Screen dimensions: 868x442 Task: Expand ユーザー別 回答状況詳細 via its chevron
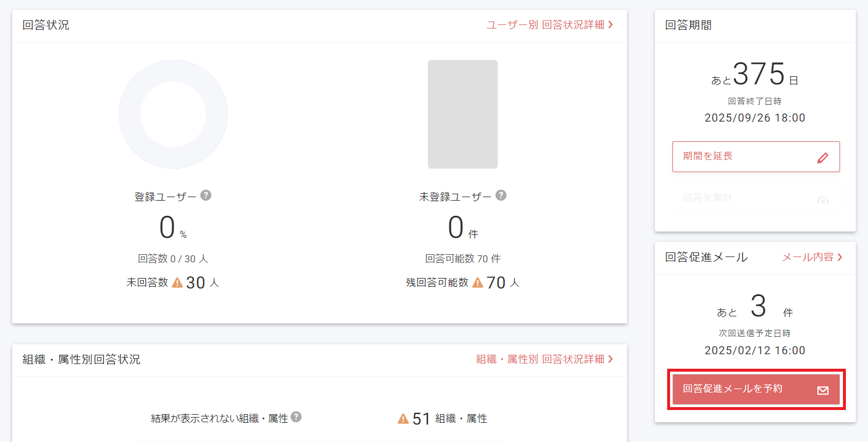(x=611, y=25)
